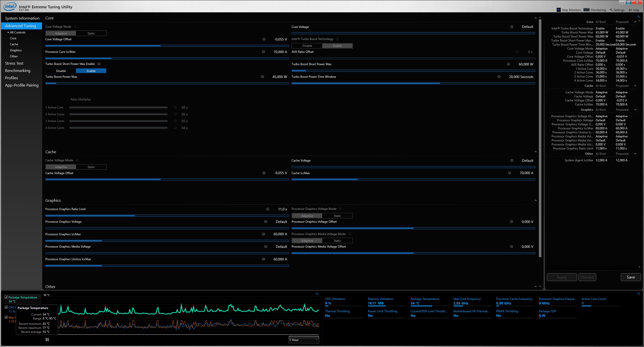Click the info icon beside Cache IccMax
Screen dimensions: 644x347
point(509,173)
